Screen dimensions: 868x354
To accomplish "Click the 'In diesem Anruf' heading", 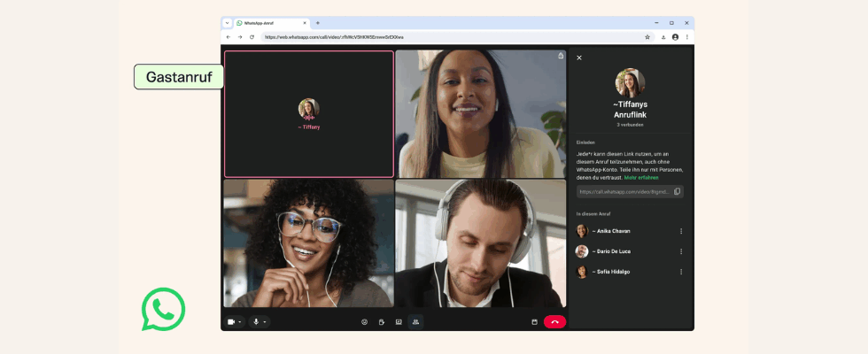I will click(593, 213).
